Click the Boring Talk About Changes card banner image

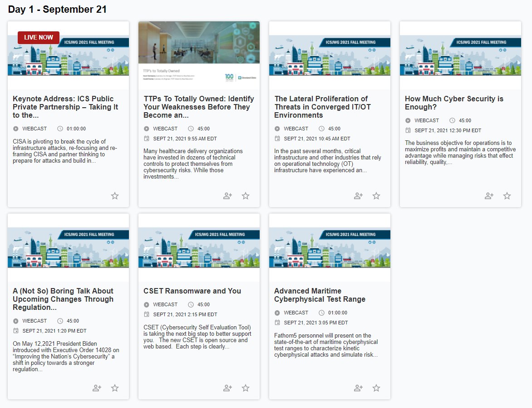click(68, 248)
